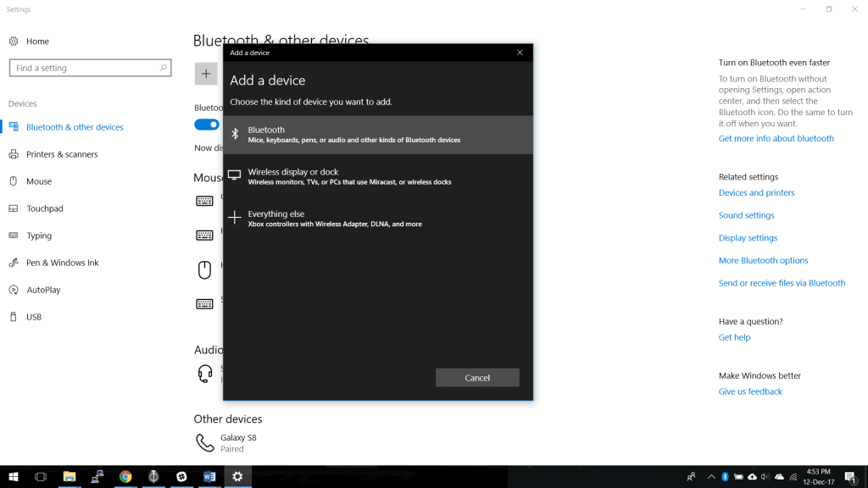Toggle the Bluetooth switch off

point(206,125)
